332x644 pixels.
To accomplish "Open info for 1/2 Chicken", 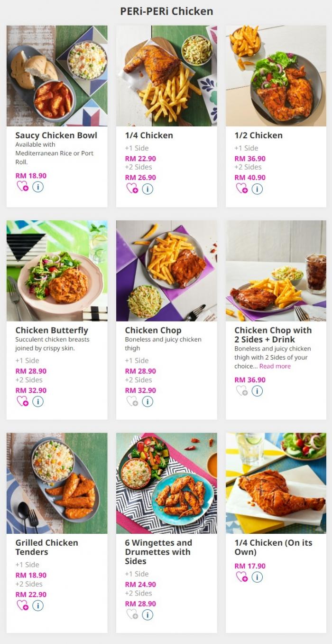I will [257, 189].
